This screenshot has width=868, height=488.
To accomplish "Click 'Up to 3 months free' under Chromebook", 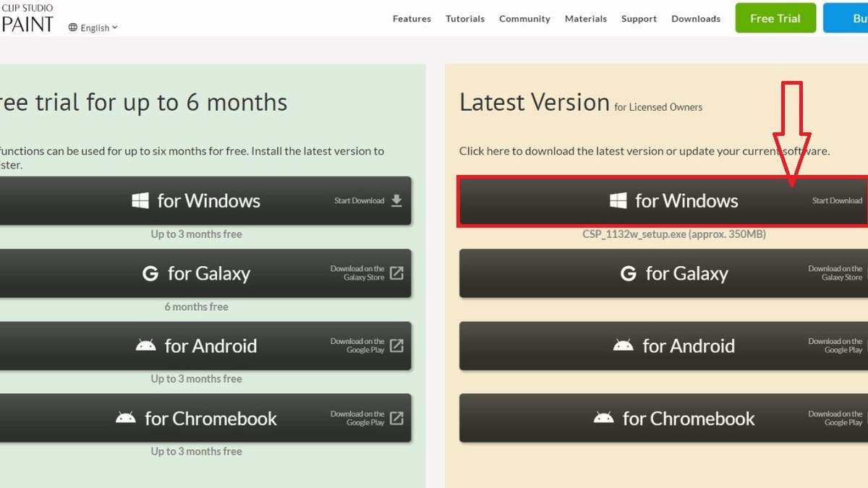I will click(x=196, y=451).
